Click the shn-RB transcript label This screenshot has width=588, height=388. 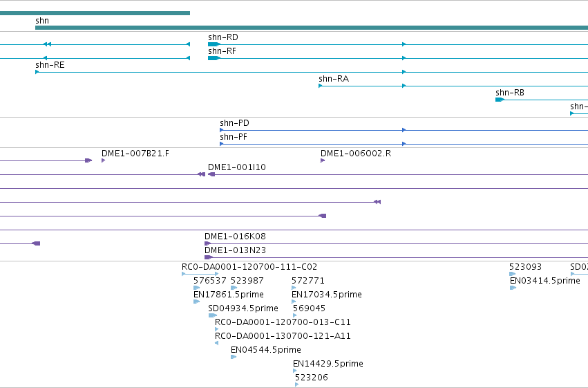[x=510, y=93]
